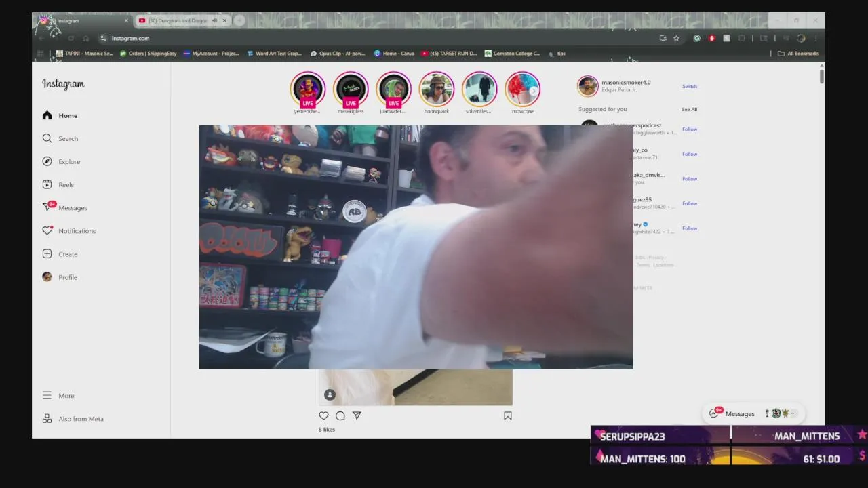Open a new browser tab
Image resolution: width=868 pixels, height=488 pixels.
coord(239,20)
